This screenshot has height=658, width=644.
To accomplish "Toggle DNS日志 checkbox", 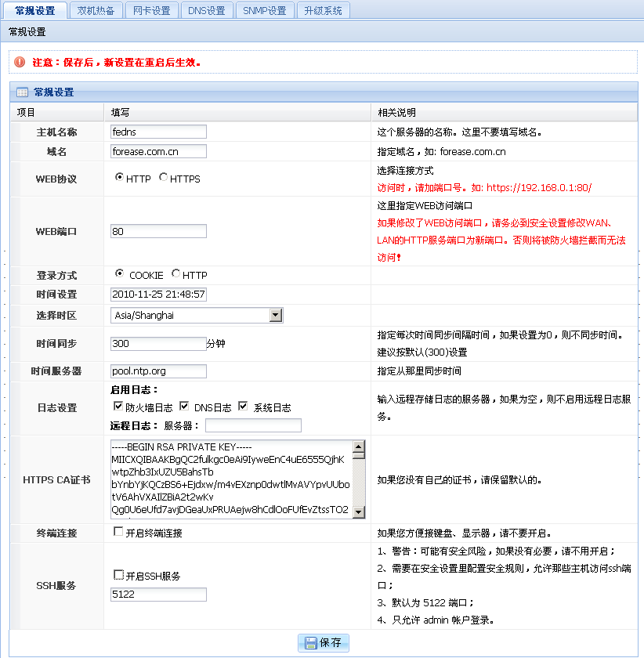I will [184, 406].
